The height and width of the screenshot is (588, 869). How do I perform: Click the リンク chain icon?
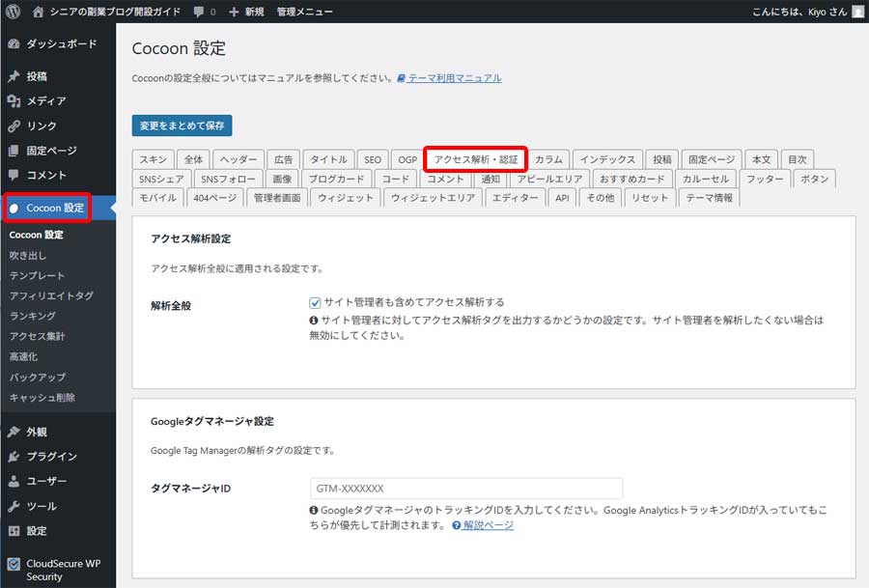pyautogui.click(x=14, y=126)
